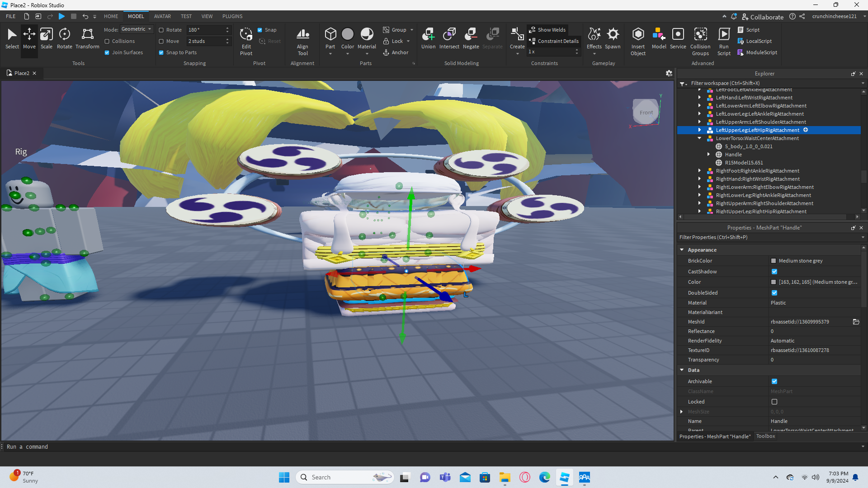
Task: Click the Negate tool icon
Action: coord(471,38)
